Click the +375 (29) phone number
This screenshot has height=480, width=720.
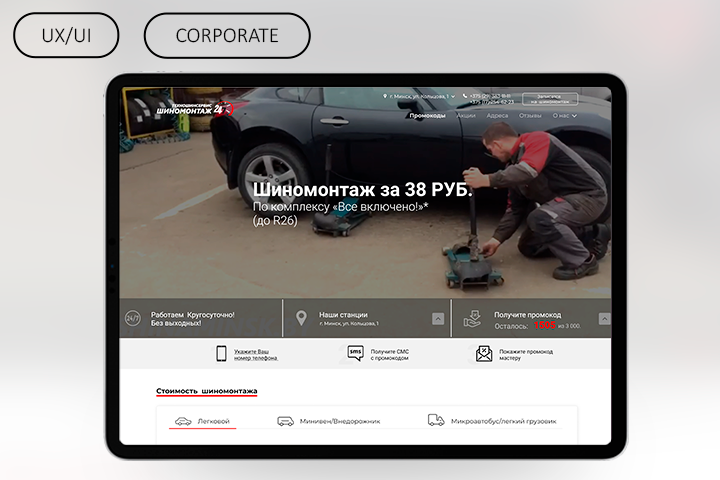(489, 96)
